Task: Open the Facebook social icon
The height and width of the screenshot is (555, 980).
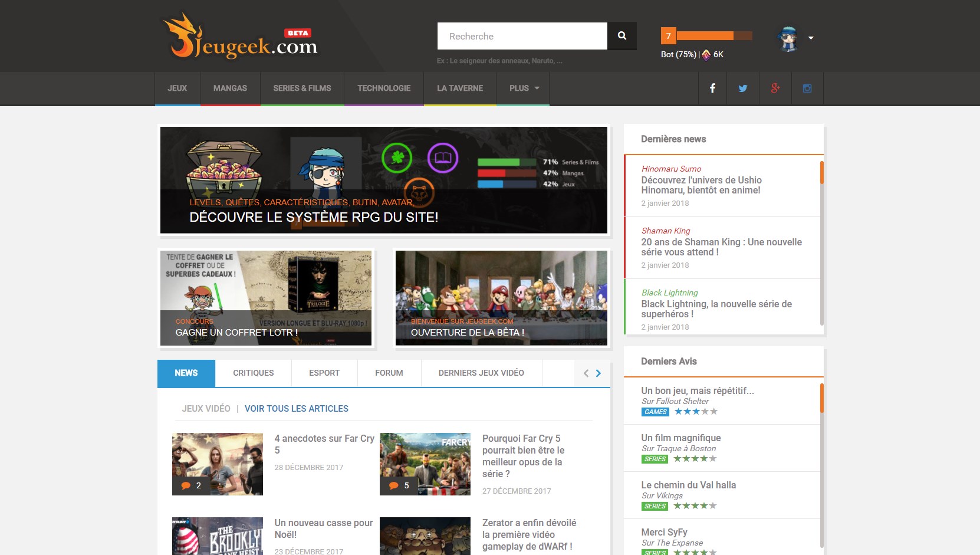Action: [712, 88]
